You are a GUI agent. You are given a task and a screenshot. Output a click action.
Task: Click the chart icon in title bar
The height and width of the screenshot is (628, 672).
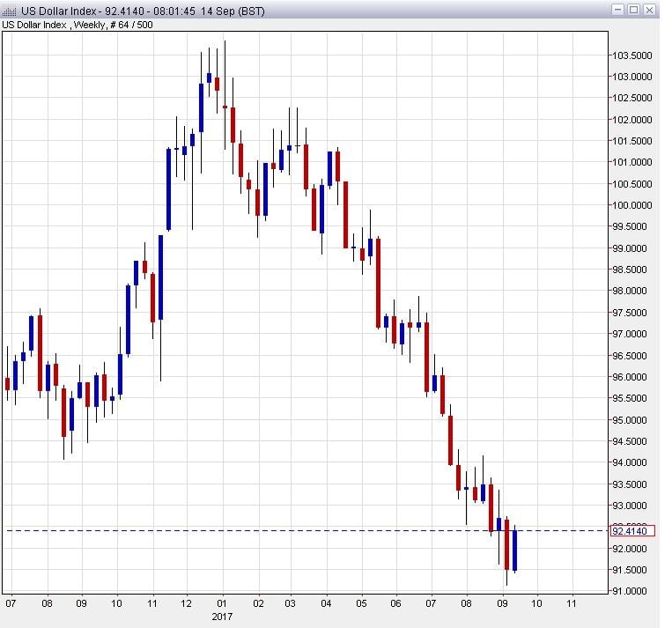click(x=10, y=11)
